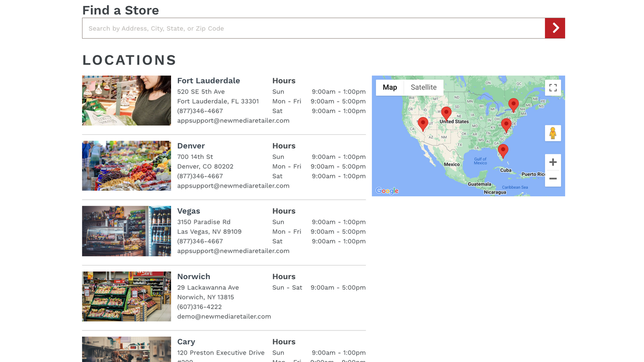The height and width of the screenshot is (362, 644).
Task: Click the Vegas store email link
Action: (x=233, y=250)
